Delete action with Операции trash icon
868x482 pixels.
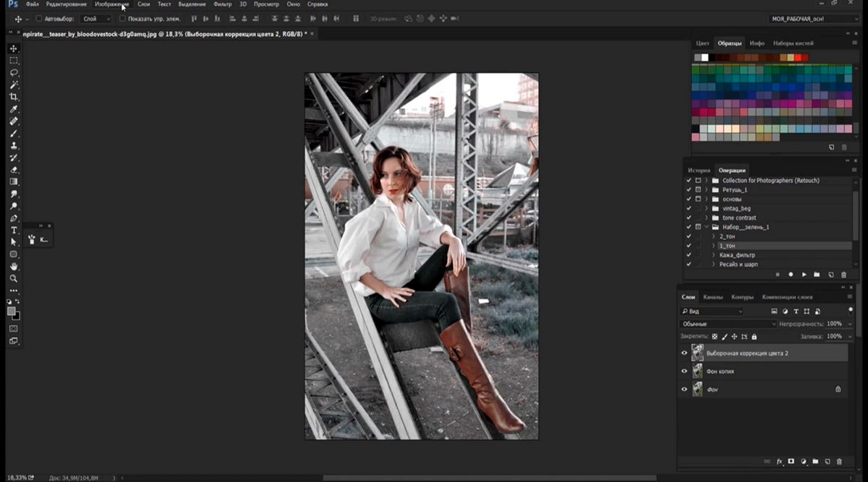(843, 275)
